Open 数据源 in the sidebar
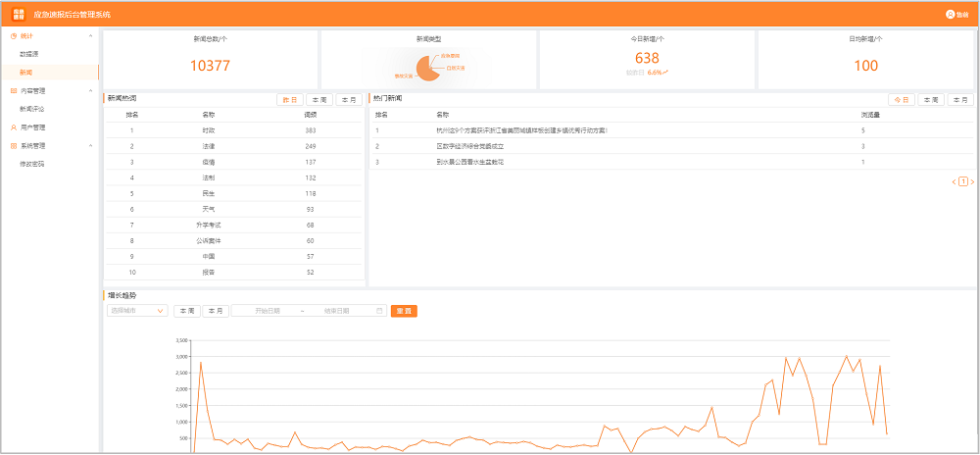This screenshot has width=980, height=455. pyautogui.click(x=29, y=54)
